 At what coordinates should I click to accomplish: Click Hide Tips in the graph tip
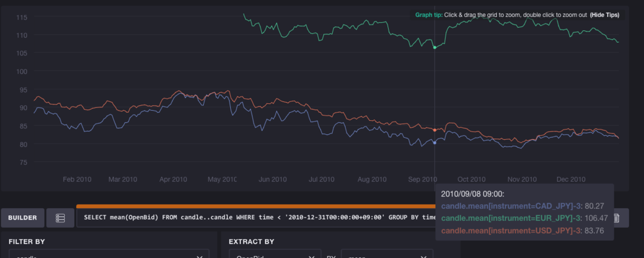[x=604, y=15]
